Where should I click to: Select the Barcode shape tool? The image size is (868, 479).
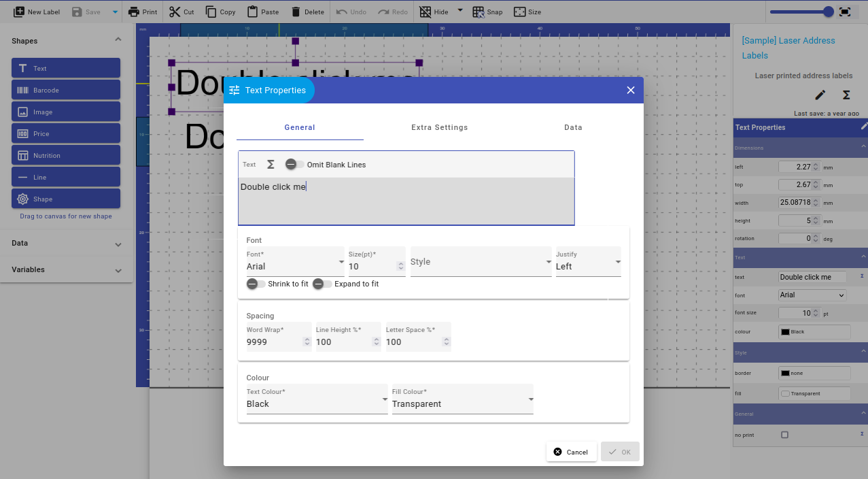[x=66, y=90]
